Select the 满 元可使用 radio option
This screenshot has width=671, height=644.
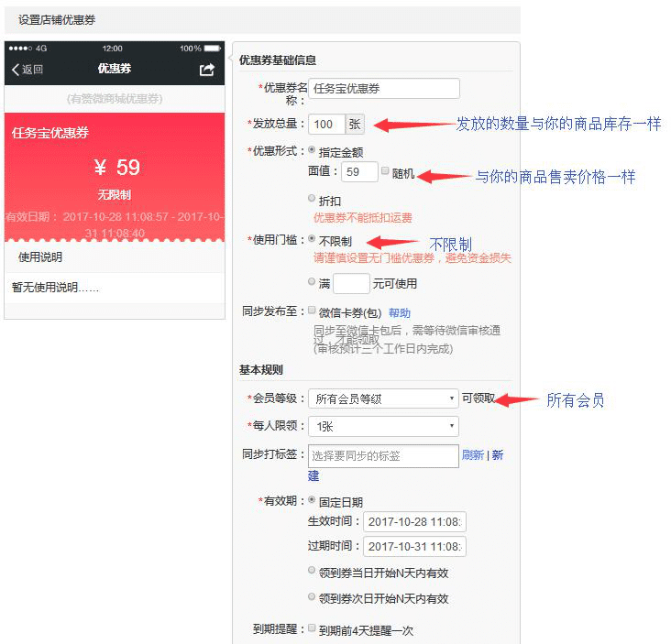313,283
